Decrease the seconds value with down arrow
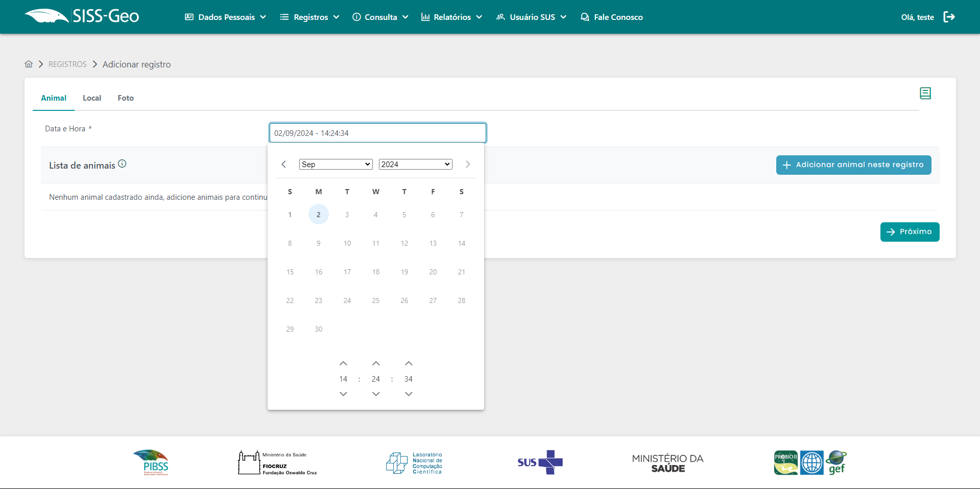Screen dimensions: 980x489 click(409, 394)
